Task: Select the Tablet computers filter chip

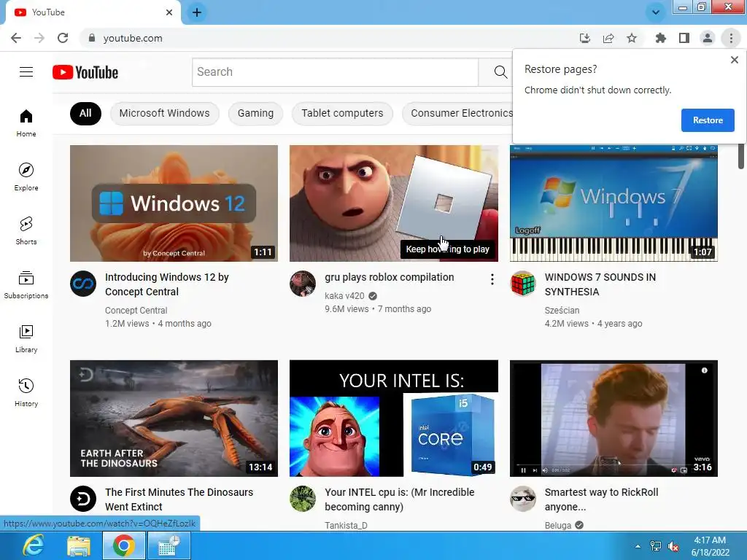Action: (x=342, y=113)
